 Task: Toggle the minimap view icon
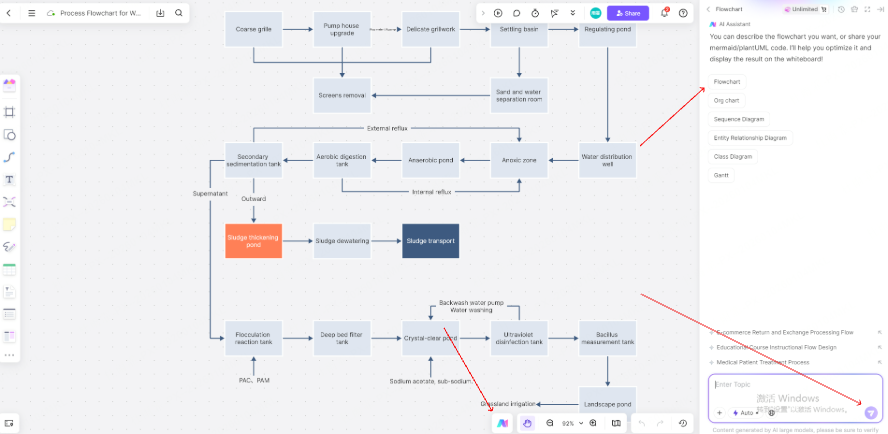pos(616,423)
